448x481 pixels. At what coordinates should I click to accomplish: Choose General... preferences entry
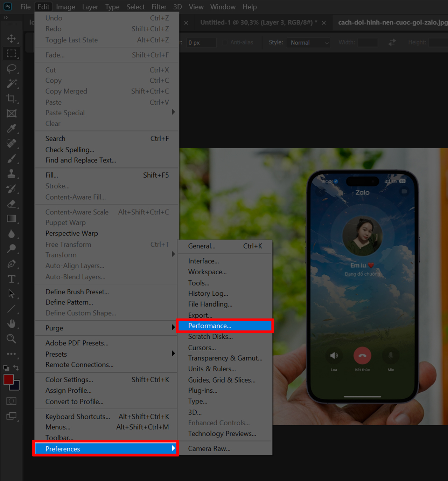click(225, 246)
